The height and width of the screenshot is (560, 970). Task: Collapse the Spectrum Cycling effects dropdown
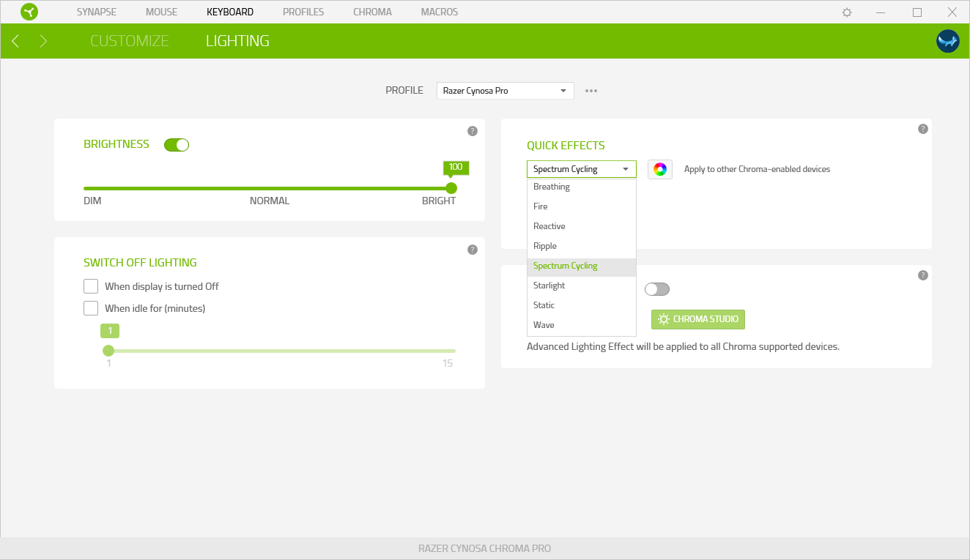pos(582,169)
